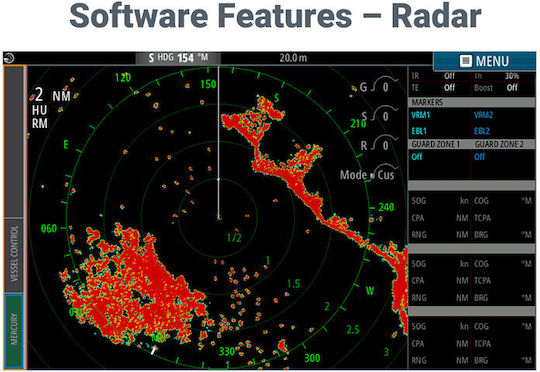Open the MENU button

pyautogui.click(x=484, y=61)
